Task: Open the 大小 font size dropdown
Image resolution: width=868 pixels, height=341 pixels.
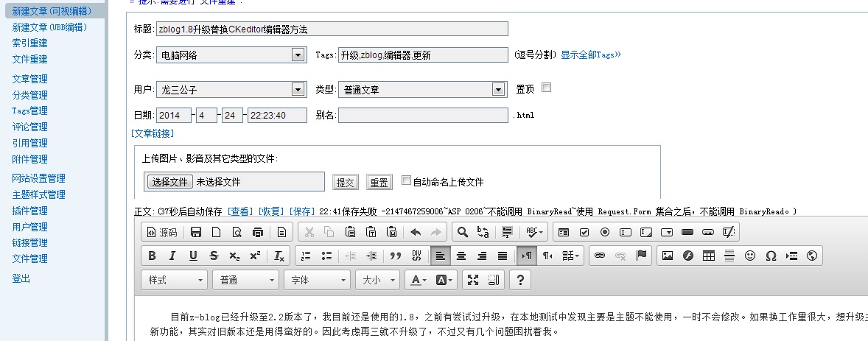Action: (377, 280)
